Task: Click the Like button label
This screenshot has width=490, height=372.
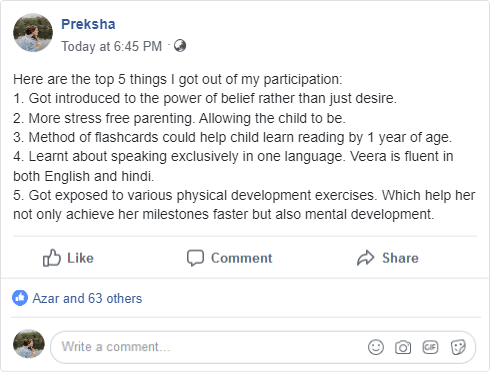Action: (x=80, y=258)
